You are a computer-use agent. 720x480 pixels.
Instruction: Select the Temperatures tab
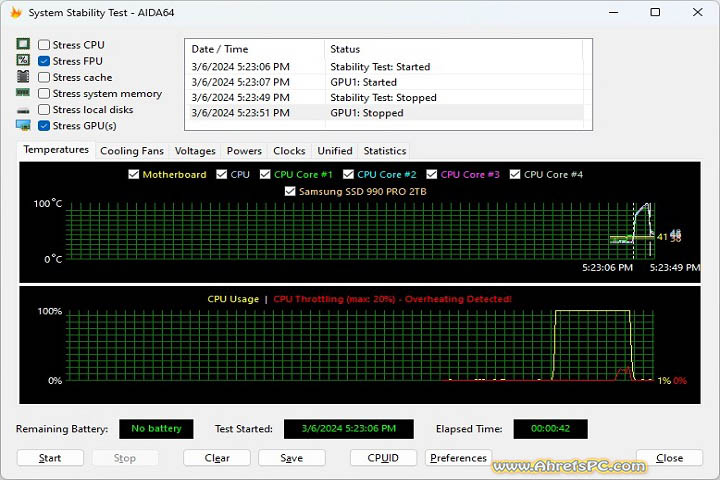[x=56, y=150]
